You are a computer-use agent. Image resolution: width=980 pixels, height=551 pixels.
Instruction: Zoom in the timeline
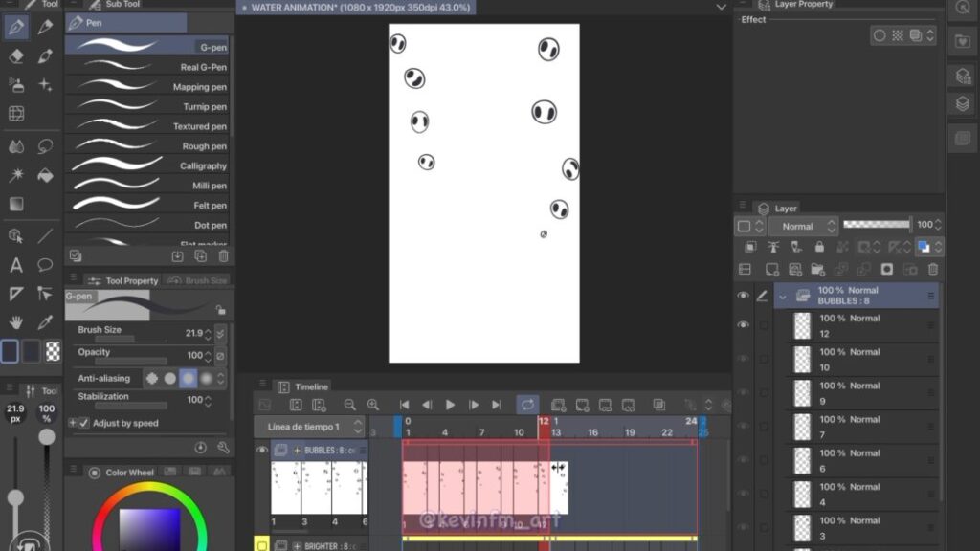coord(373,405)
